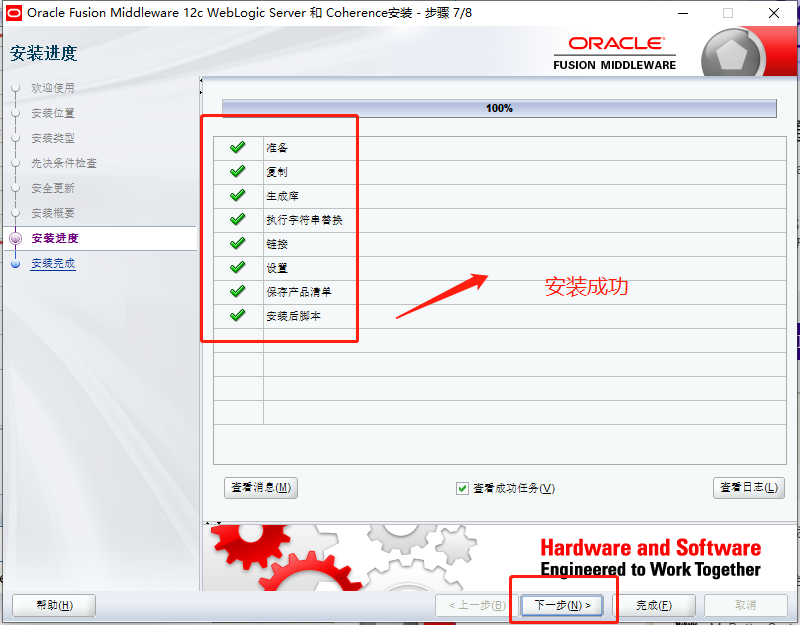Viewport: 800px width, 625px height.
Task: Click the green checkmark beside 生成库
Action: click(237, 195)
